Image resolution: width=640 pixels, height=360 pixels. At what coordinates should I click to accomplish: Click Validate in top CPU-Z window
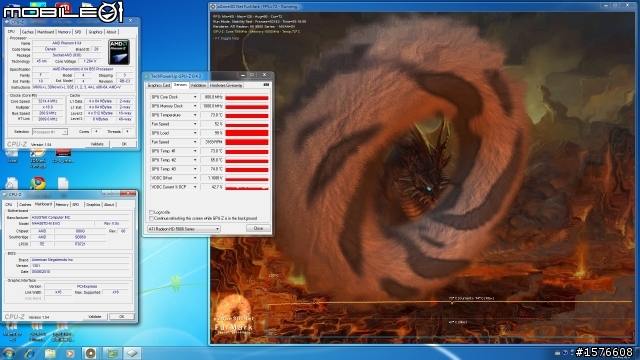pyautogui.click(x=97, y=144)
